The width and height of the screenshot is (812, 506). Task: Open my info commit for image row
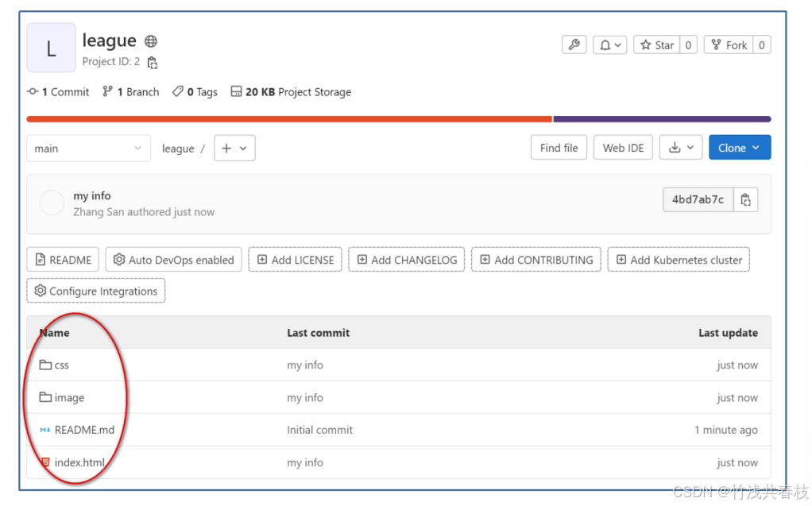(x=305, y=398)
